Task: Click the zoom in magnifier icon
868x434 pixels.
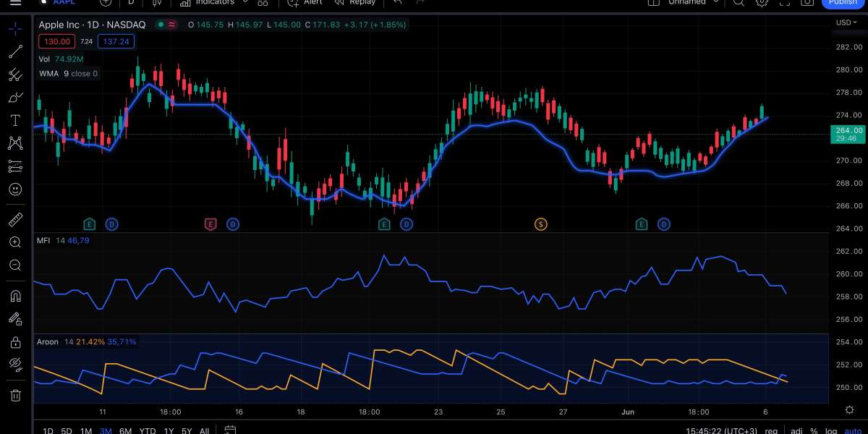Action: [15, 242]
